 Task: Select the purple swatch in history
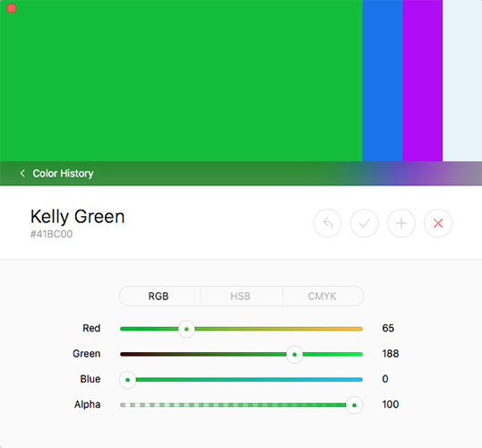(422, 81)
